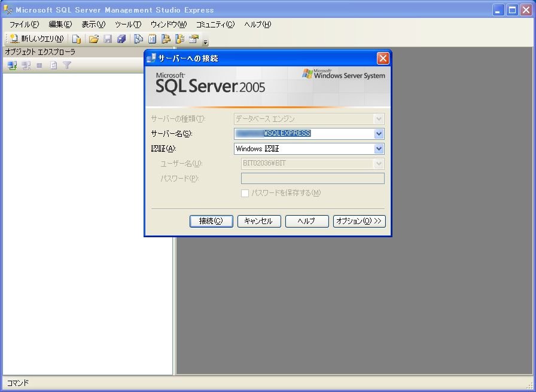The height and width of the screenshot is (392, 536).
Task: Click the ユーザー名 user name dropdown
Action: 312,164
